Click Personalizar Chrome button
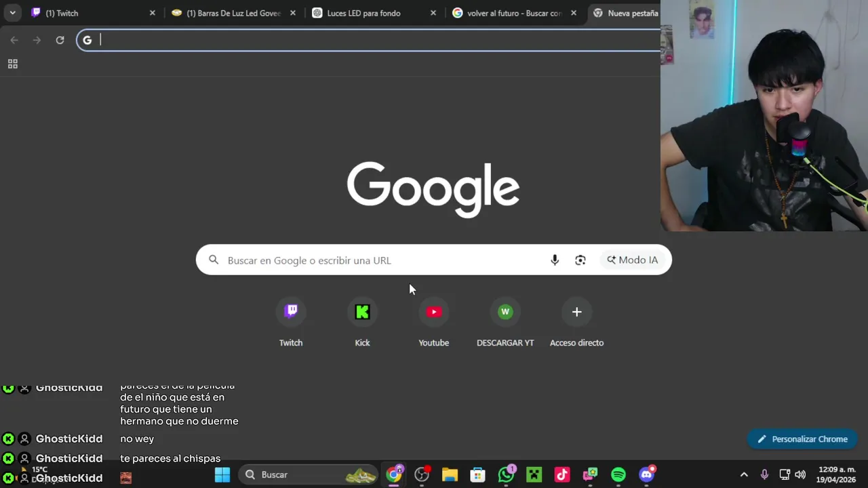Viewport: 868px width, 488px height. [x=802, y=439]
